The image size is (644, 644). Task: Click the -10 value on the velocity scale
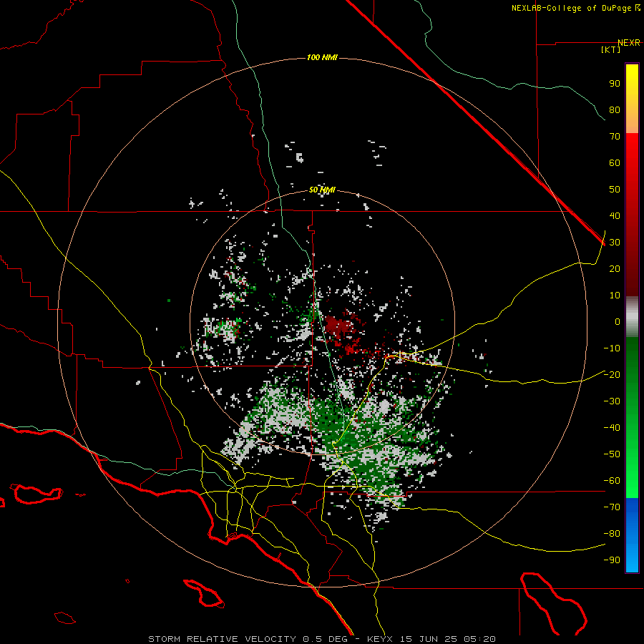coord(612,348)
